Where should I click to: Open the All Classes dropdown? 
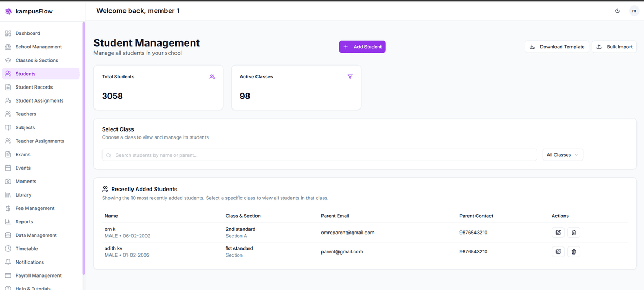click(x=562, y=155)
